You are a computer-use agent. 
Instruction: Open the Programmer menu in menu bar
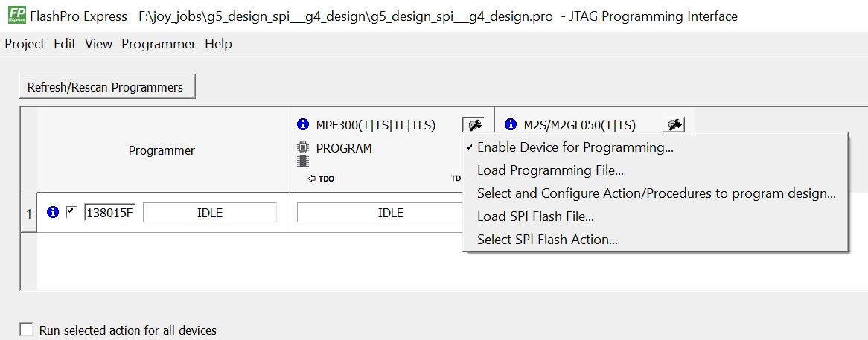(x=159, y=44)
